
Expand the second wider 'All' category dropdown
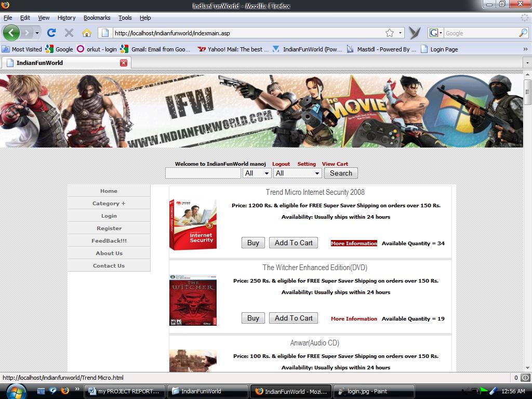[298, 173]
